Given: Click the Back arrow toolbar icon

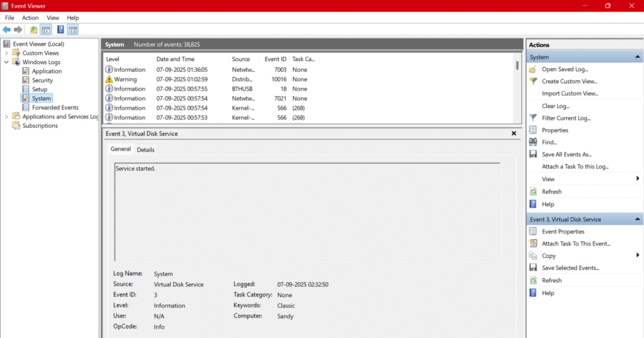Looking at the screenshot, I should 6,30.
